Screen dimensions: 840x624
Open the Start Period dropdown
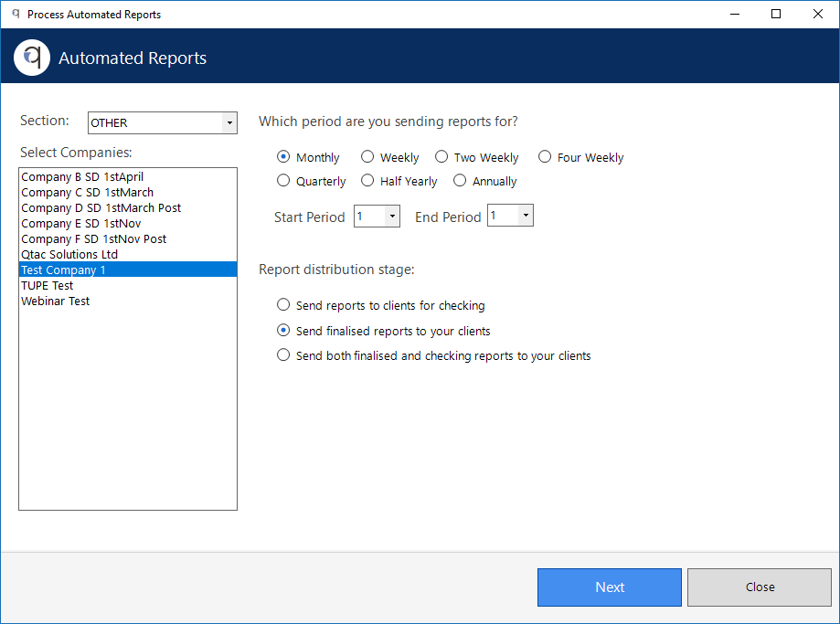pyautogui.click(x=377, y=216)
